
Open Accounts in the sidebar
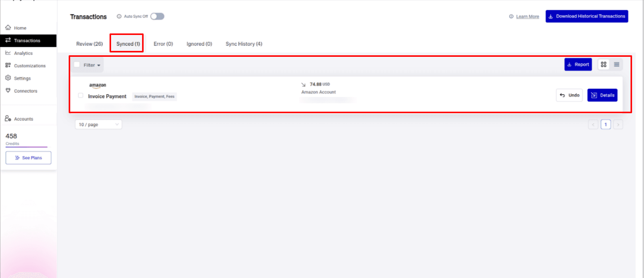pyautogui.click(x=23, y=119)
